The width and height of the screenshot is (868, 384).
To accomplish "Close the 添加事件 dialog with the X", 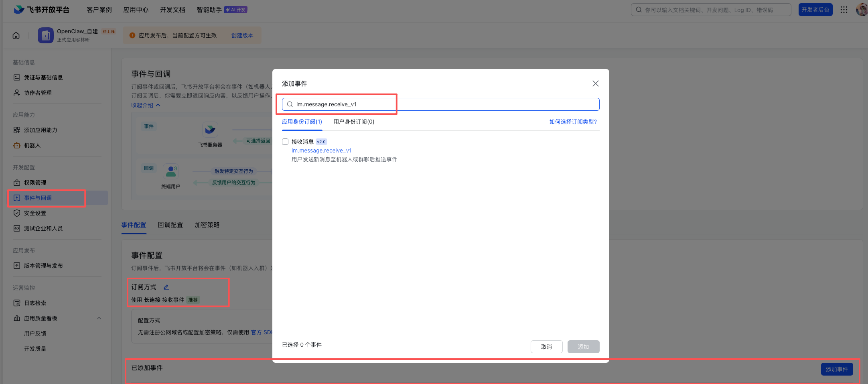I will click(x=595, y=83).
